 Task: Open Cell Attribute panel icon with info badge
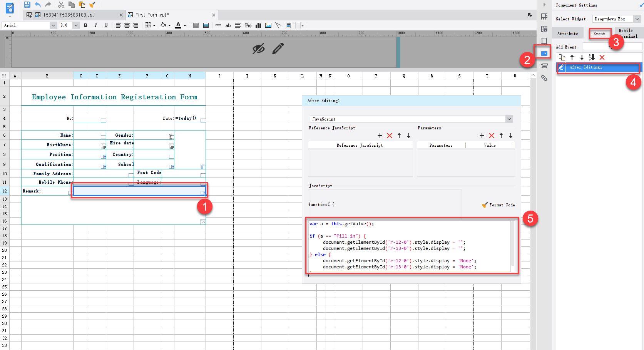click(544, 29)
